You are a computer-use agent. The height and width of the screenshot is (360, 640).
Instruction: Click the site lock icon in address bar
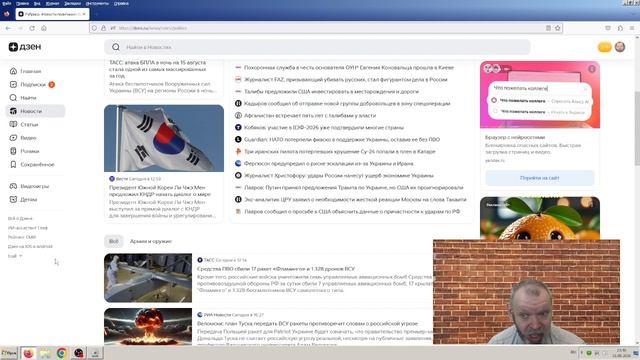[103, 28]
